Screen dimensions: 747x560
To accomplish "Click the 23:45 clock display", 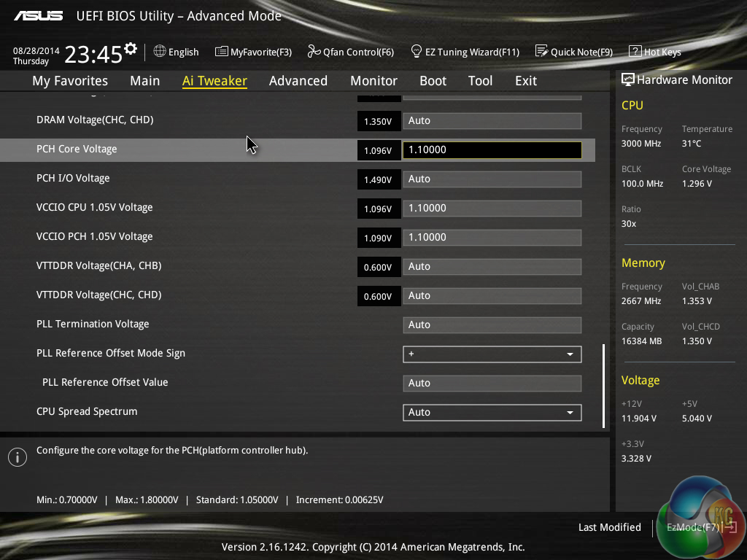I will tap(93, 54).
